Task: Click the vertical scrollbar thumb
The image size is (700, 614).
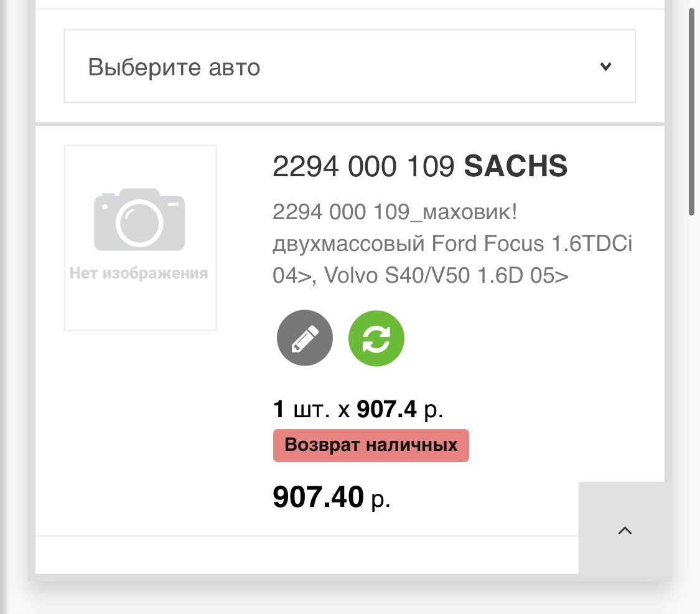Action: pos(692,112)
